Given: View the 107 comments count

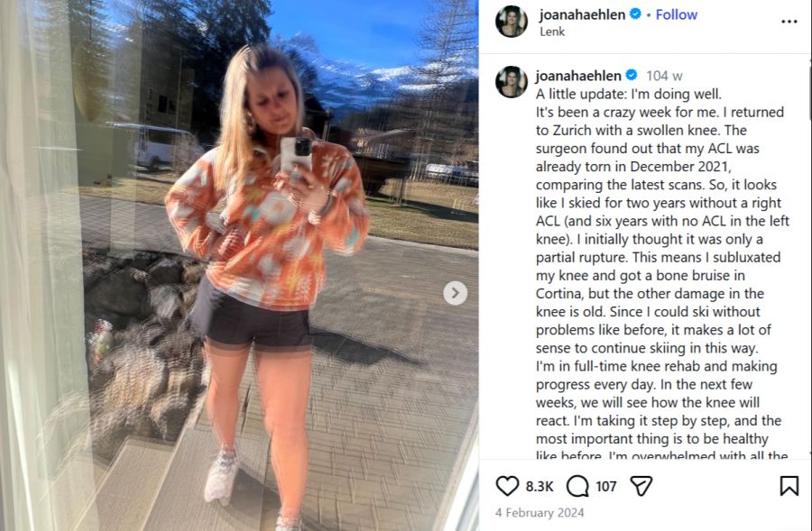Looking at the screenshot, I should [606, 487].
